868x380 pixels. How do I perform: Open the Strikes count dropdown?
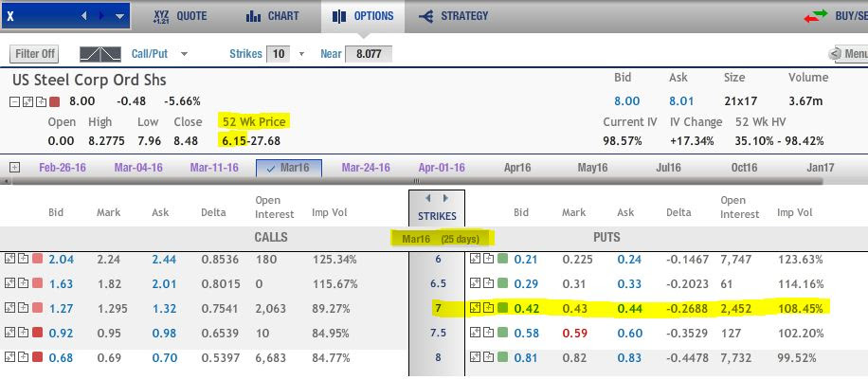301,54
